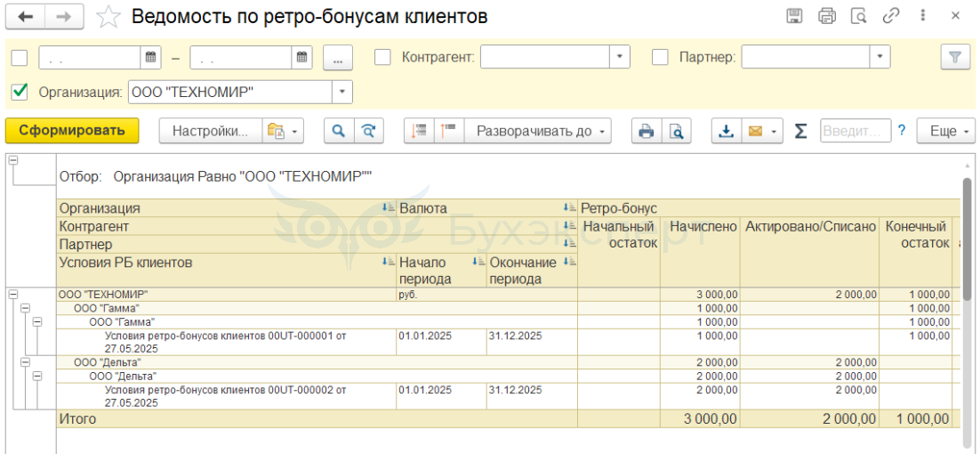Image resolution: width=980 pixels, height=454 pixels.
Task: Enable the period date checkbox
Action: point(20,58)
